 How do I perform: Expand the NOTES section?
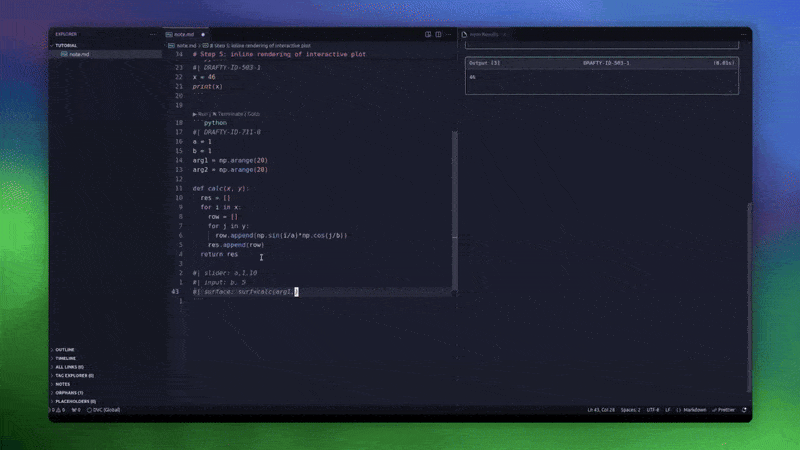pos(63,384)
